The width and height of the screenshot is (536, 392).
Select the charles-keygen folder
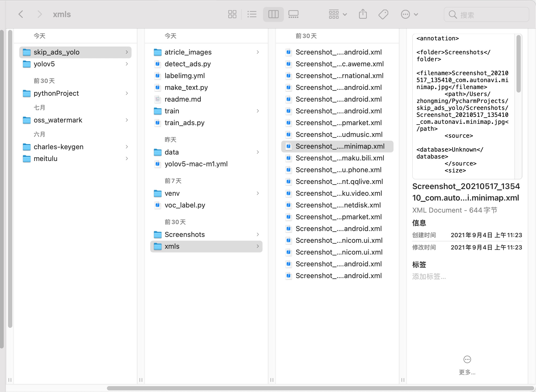click(75, 147)
